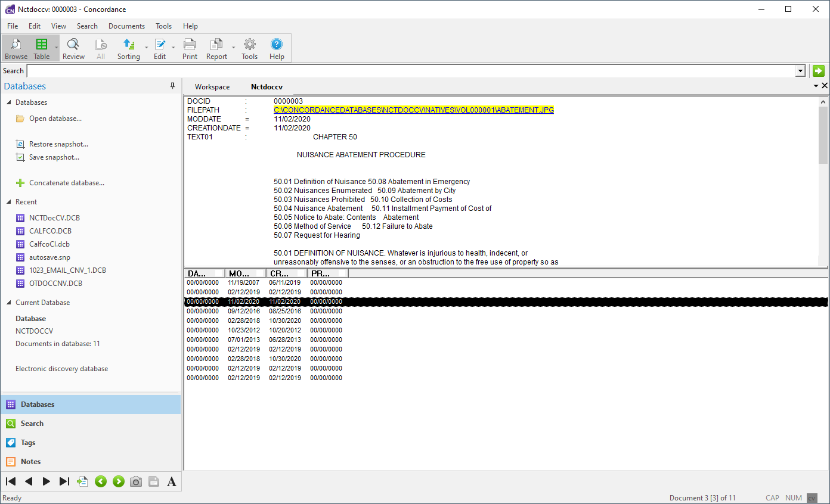Click the grayed save disk icon

click(x=154, y=481)
